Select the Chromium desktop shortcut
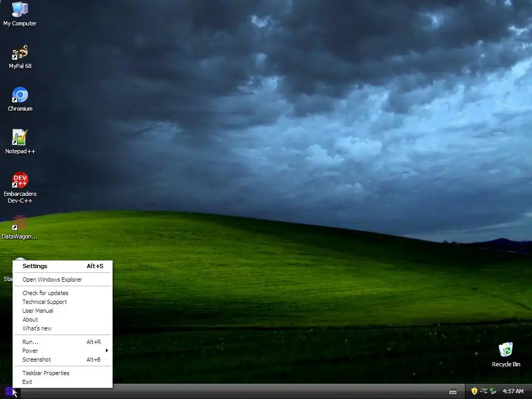This screenshot has width=532, height=399. coord(20,99)
